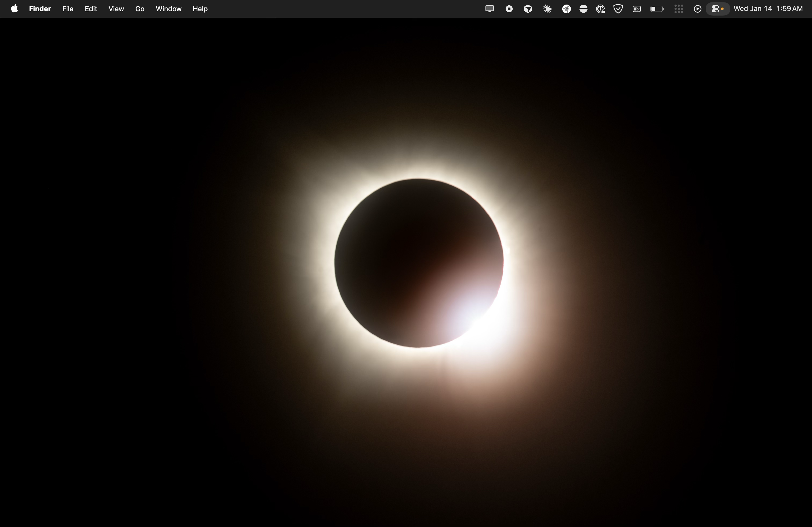Click the starburst menu bar icon

point(547,9)
